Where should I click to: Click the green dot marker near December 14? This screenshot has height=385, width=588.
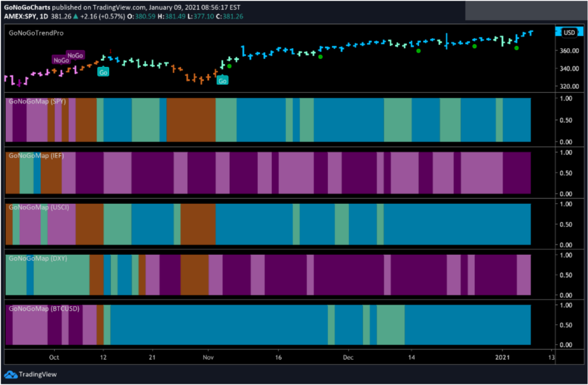(419, 51)
